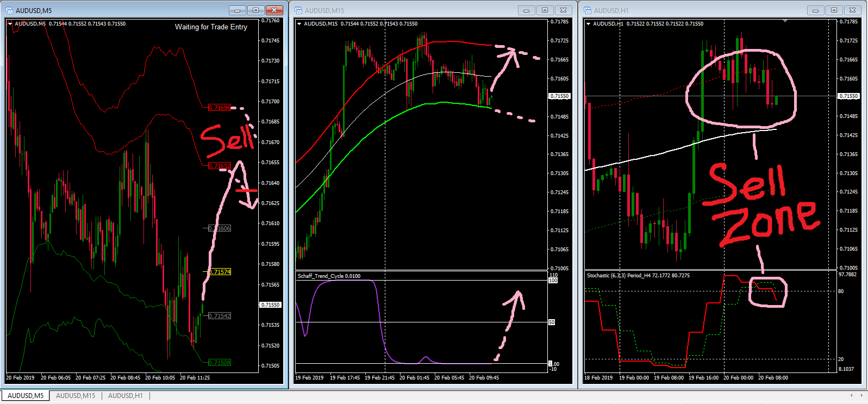
Task: Select the 0.71508 green level label in M5 chart
Action: coord(220,363)
